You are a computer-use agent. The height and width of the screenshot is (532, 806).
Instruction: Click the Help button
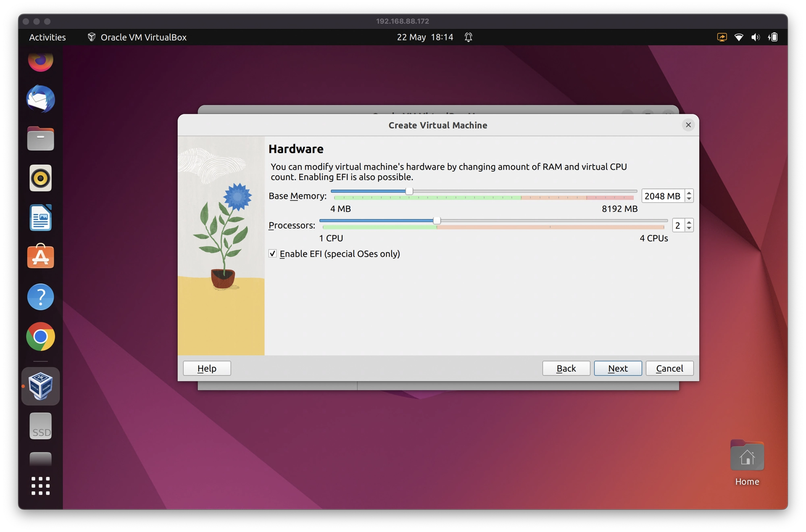207,368
